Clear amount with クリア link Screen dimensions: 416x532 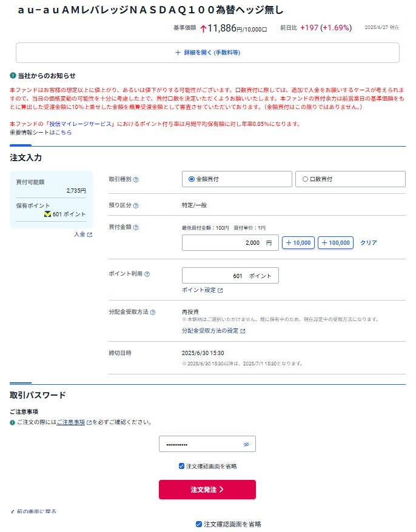(x=369, y=243)
